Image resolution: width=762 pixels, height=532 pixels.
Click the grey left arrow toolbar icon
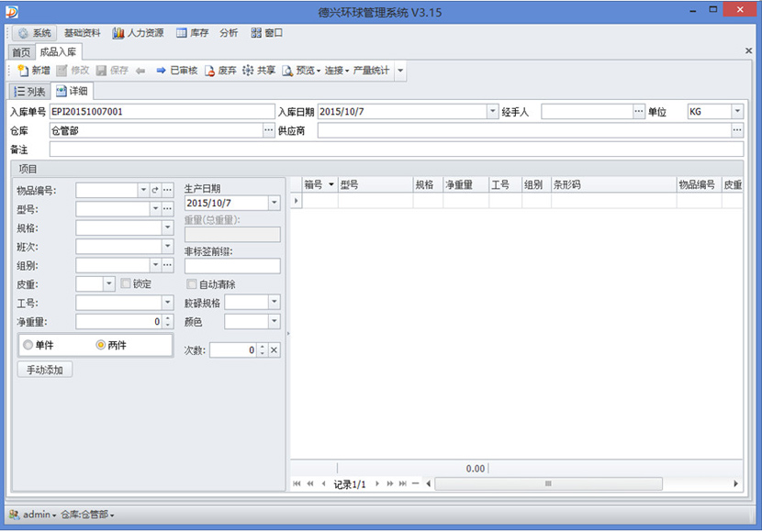pyautogui.click(x=140, y=71)
